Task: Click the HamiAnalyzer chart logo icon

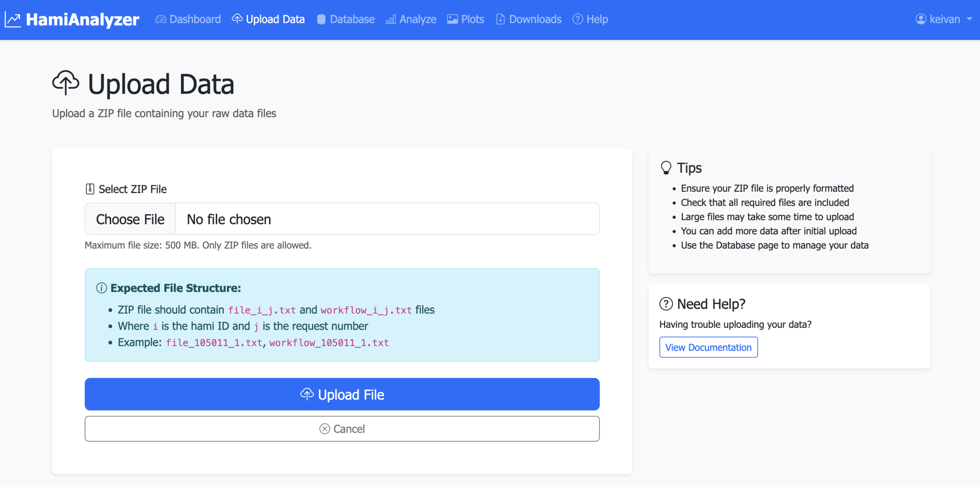Action: (13, 20)
